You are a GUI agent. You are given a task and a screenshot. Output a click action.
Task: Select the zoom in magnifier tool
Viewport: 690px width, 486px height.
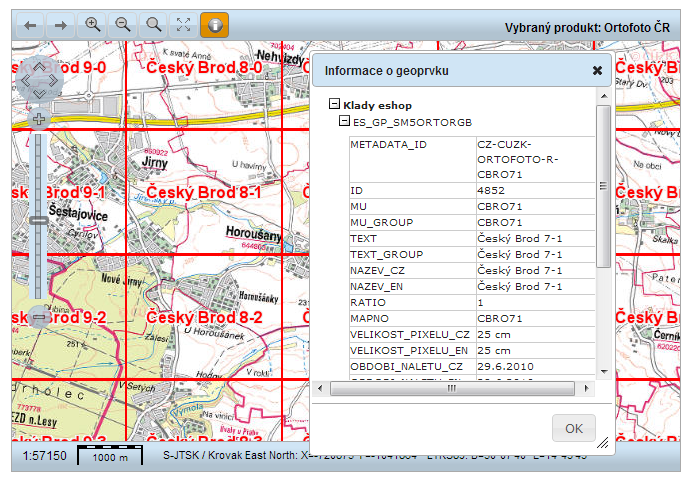pyautogui.click(x=92, y=25)
